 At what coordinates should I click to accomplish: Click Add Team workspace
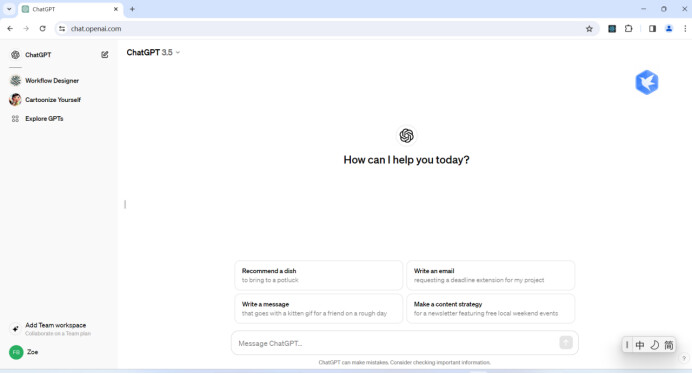(x=58, y=329)
